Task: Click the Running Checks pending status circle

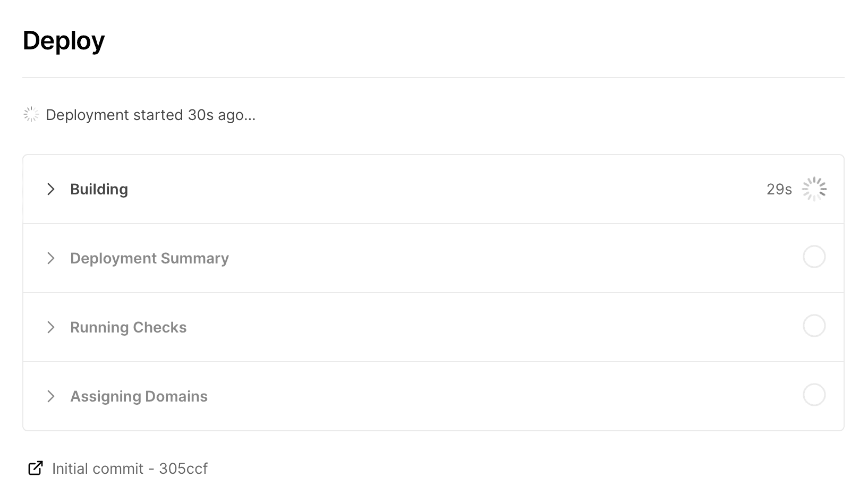Action: point(814,326)
